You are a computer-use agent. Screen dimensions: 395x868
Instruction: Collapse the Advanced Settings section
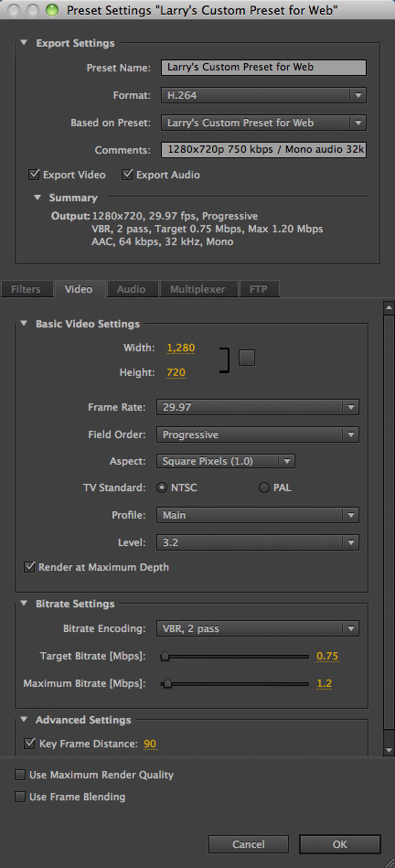pyautogui.click(x=24, y=720)
